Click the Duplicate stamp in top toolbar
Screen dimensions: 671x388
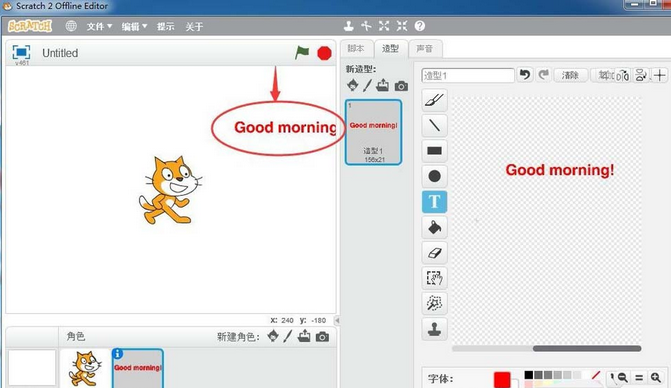(348, 26)
